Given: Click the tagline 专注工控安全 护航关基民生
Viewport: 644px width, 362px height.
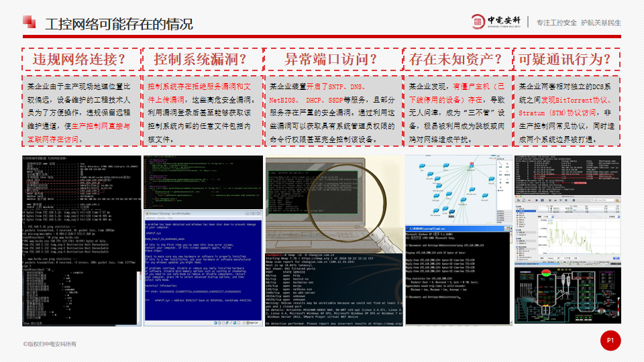Looking at the screenshot, I should [579, 23].
